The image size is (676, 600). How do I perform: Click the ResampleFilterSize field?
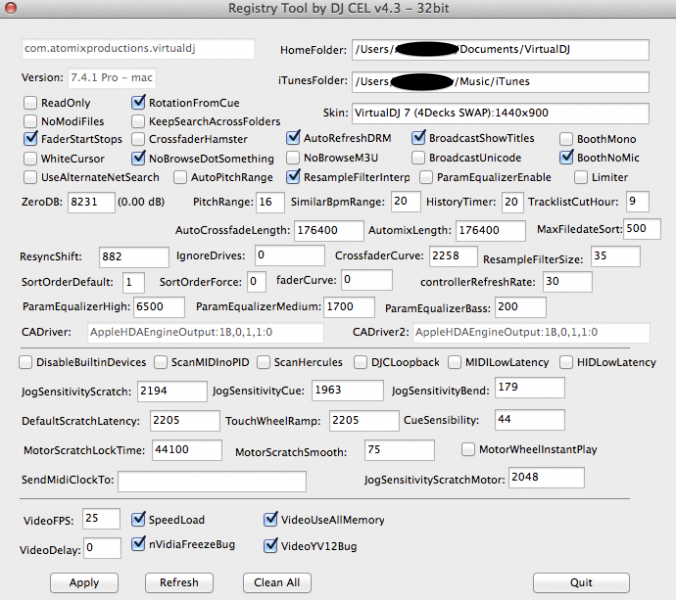click(x=616, y=256)
